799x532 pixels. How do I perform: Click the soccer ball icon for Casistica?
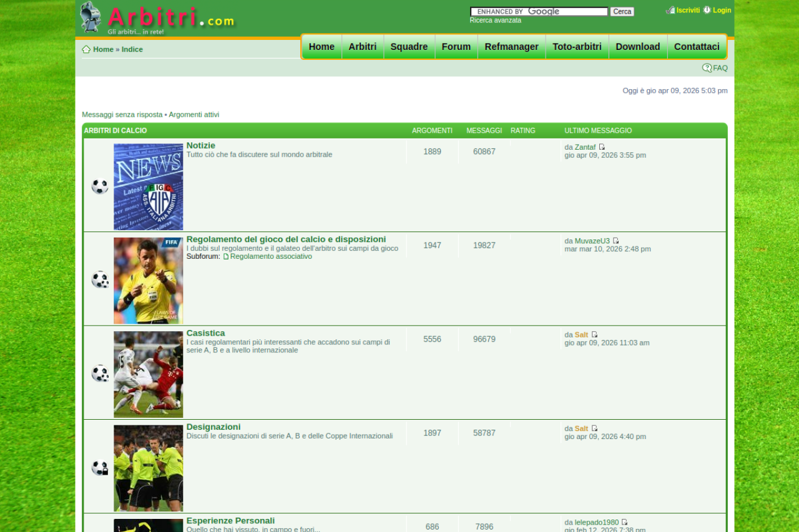(x=100, y=374)
